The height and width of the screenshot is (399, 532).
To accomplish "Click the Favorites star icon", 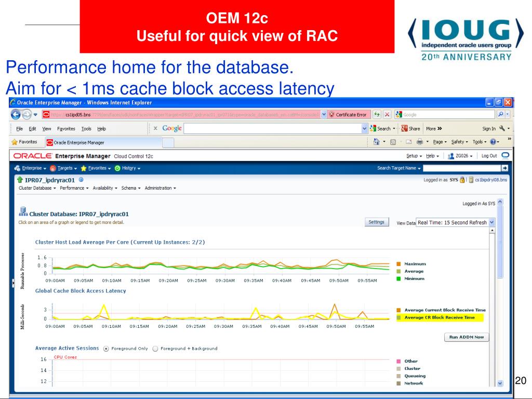I will 14,142.
